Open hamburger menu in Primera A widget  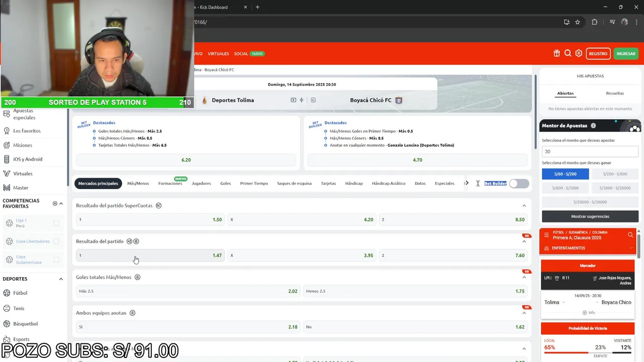point(546,235)
